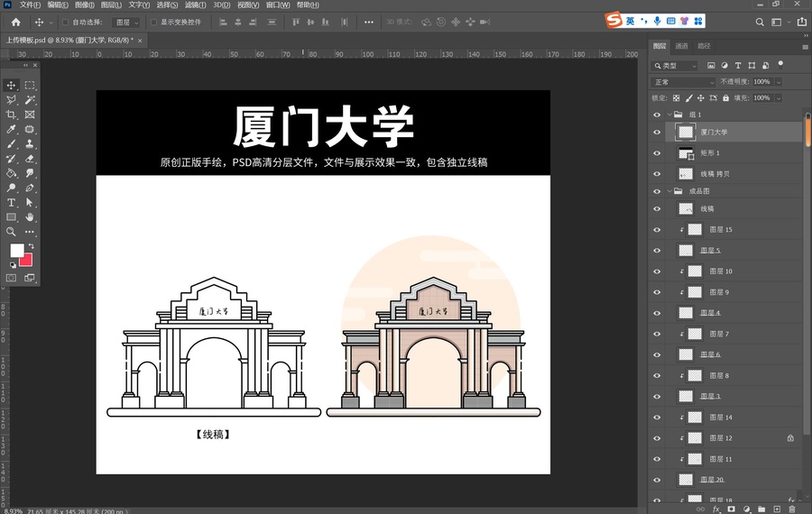Screen dimensions: 812x514
Task: Select the Move tool in toolbox
Action: click(x=11, y=85)
